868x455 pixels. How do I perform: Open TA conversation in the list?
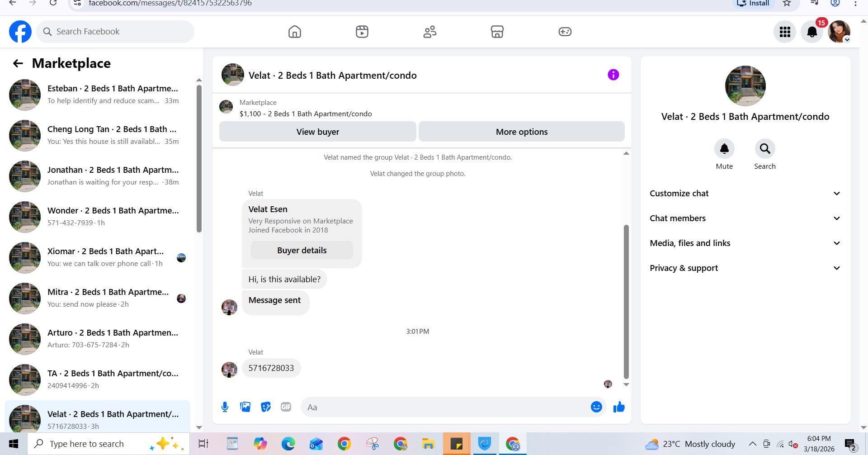[97, 380]
